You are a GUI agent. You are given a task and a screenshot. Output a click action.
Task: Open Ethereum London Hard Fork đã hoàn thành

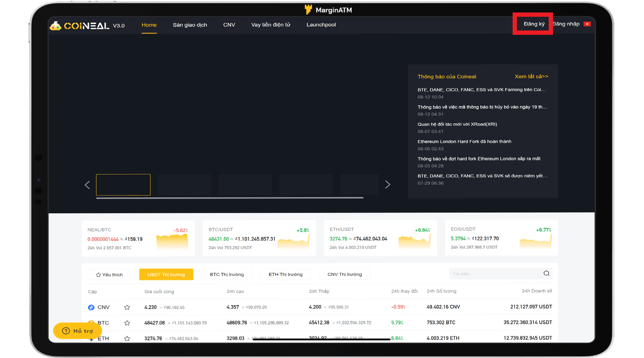pyautogui.click(x=465, y=141)
